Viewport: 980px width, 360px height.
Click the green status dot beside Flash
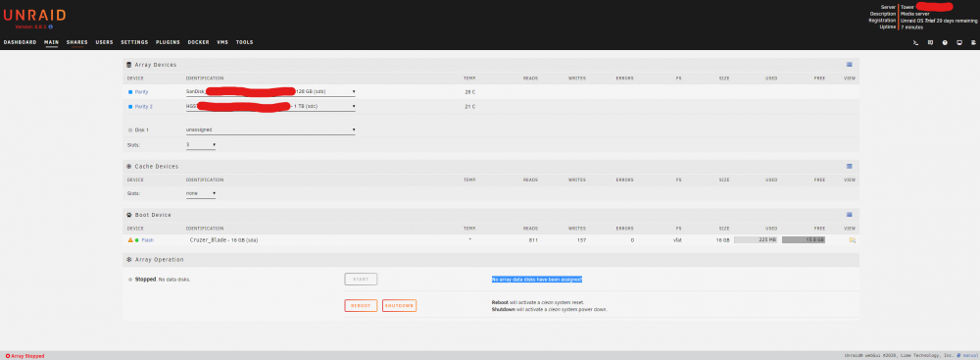click(137, 239)
